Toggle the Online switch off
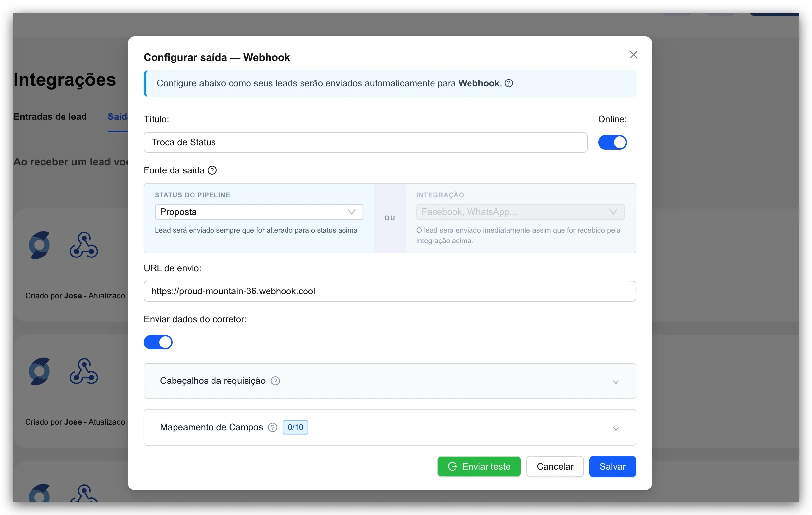812x515 pixels. 612,142
